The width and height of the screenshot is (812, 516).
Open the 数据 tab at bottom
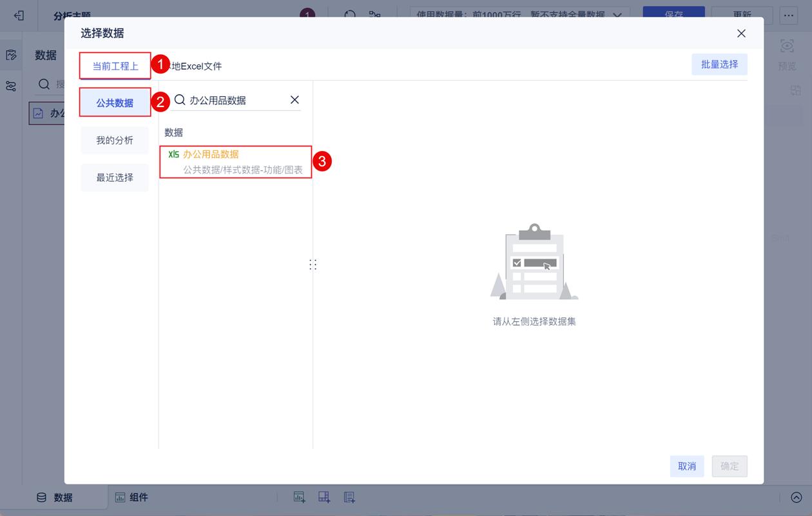click(55, 497)
